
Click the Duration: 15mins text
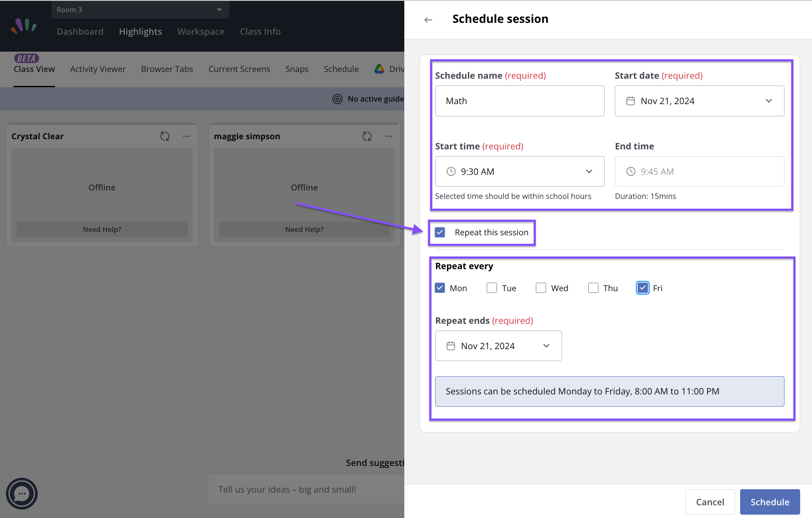pyautogui.click(x=645, y=196)
